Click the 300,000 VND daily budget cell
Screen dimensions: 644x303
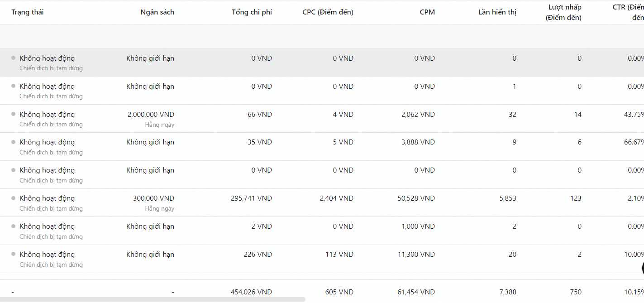[153, 198]
